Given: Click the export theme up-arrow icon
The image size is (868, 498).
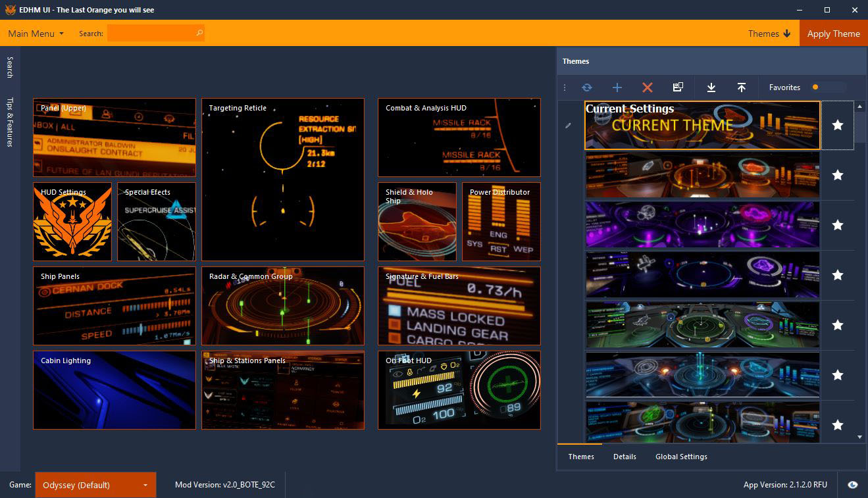Looking at the screenshot, I should [742, 87].
